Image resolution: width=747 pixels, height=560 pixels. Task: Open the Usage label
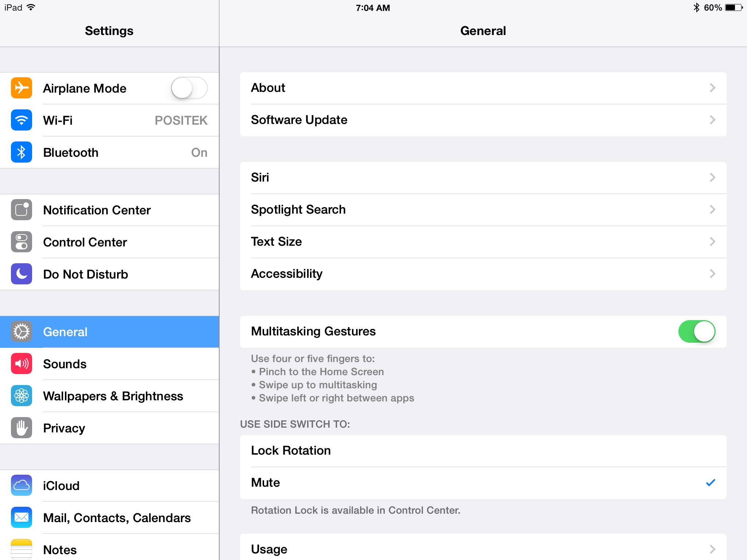269,549
